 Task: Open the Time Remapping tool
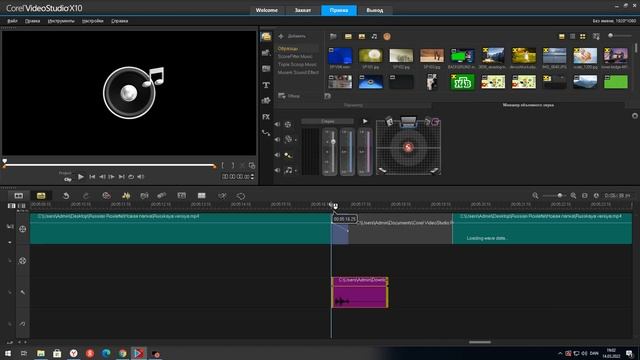pos(222,196)
